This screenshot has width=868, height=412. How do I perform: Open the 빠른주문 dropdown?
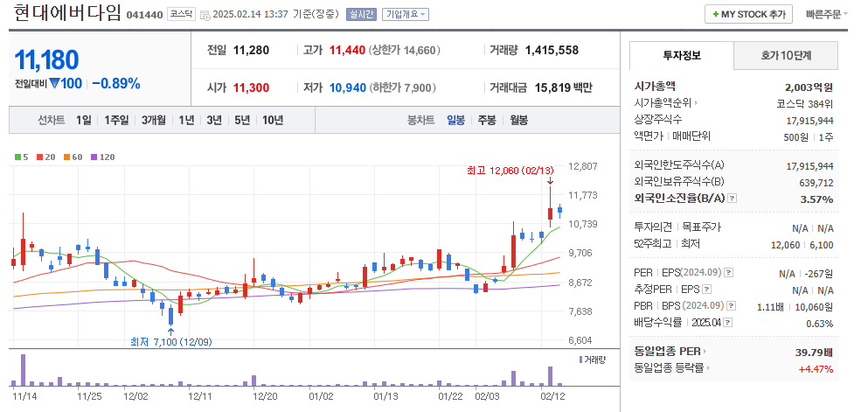click(827, 14)
